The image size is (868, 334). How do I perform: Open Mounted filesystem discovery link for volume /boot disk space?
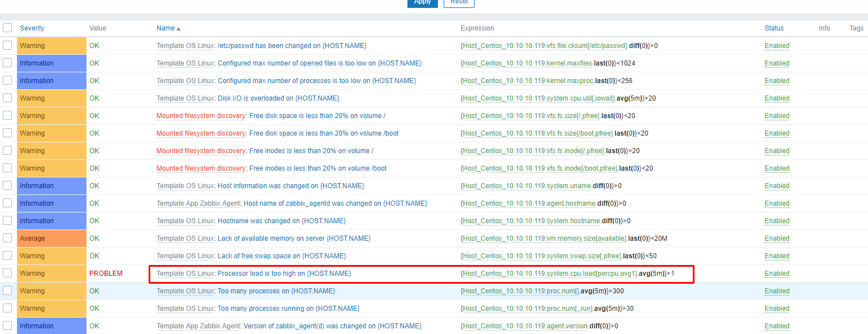201,133
